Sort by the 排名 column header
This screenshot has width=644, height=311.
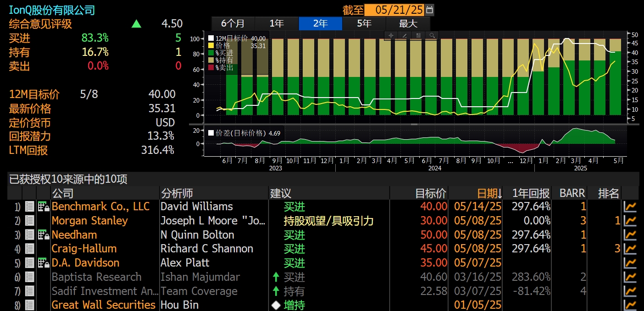pos(609,193)
